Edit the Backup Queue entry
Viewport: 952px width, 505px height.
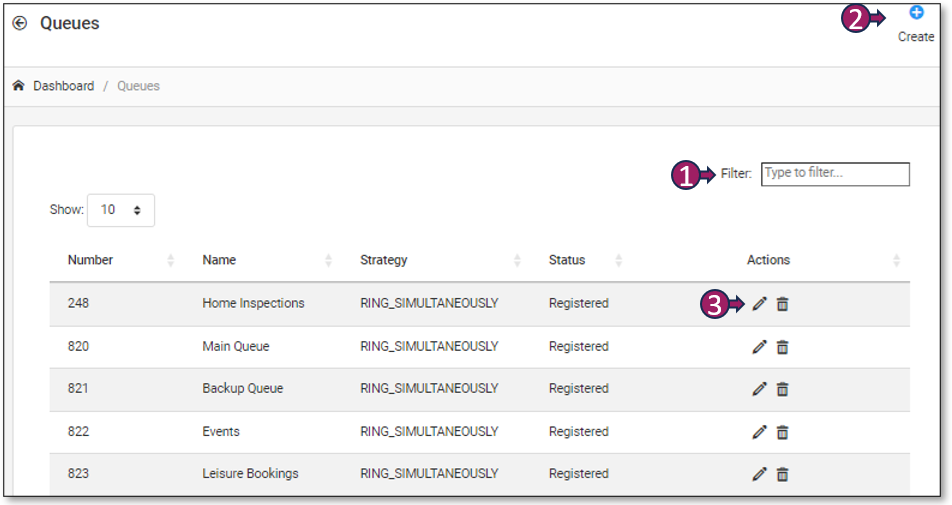point(759,389)
